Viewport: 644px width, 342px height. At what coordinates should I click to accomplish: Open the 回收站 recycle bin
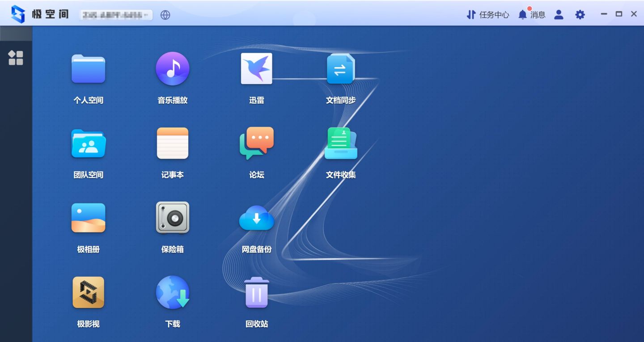(256, 292)
